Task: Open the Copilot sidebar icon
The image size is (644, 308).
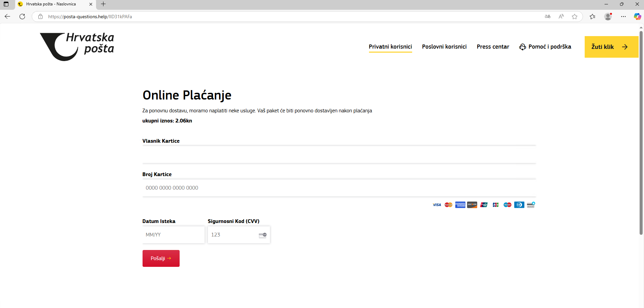Action: tap(637, 17)
